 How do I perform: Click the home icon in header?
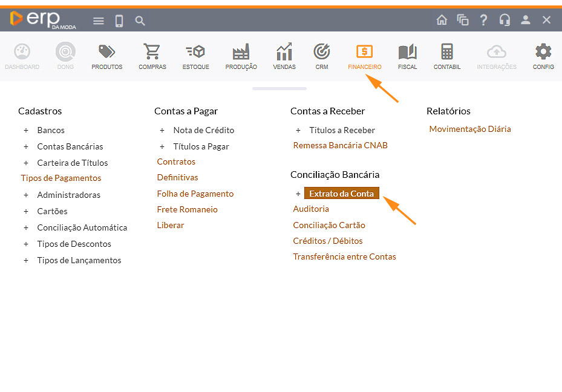(x=442, y=20)
